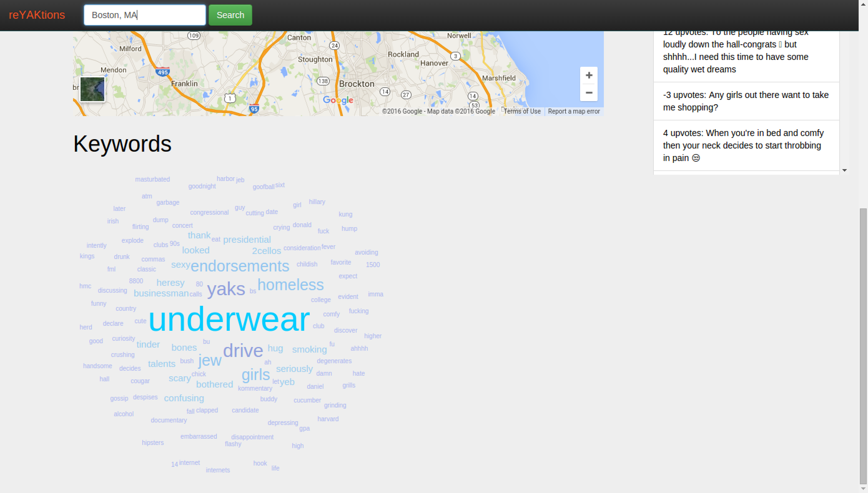Open the map Terms of Use link
The height and width of the screenshot is (493, 868).
(522, 111)
